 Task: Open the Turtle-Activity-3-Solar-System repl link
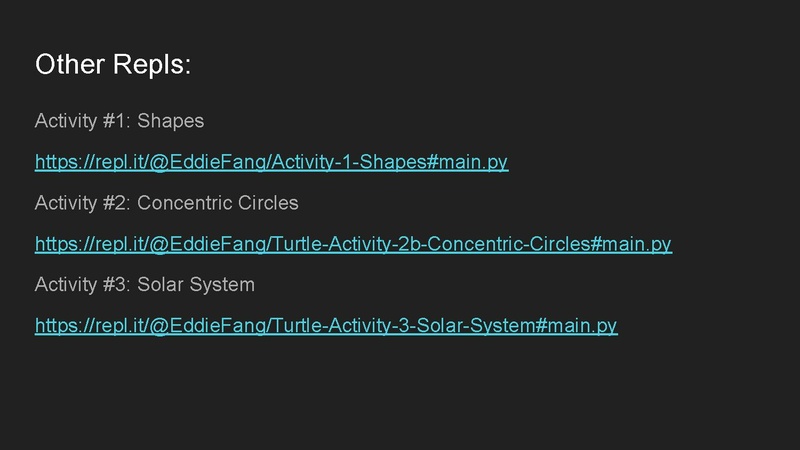pos(326,326)
